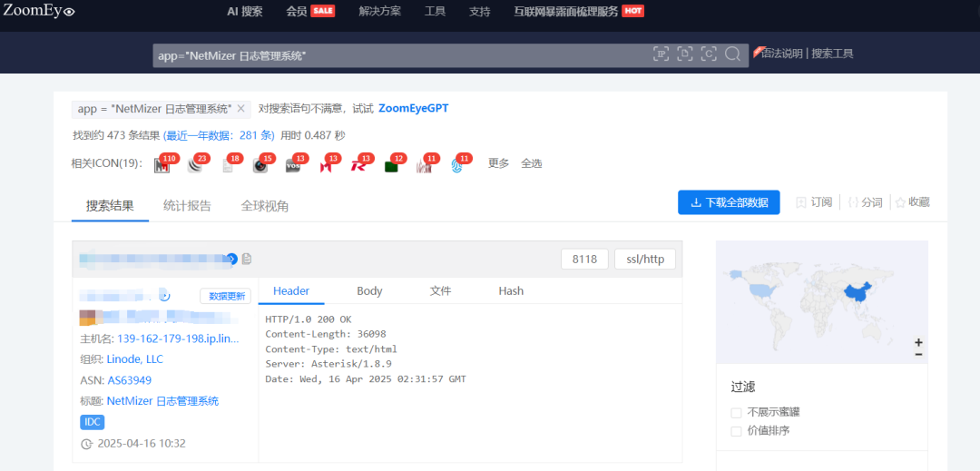The width and height of the screenshot is (980, 471).
Task: Switch to 统计报告 tab
Action: pyautogui.click(x=187, y=206)
